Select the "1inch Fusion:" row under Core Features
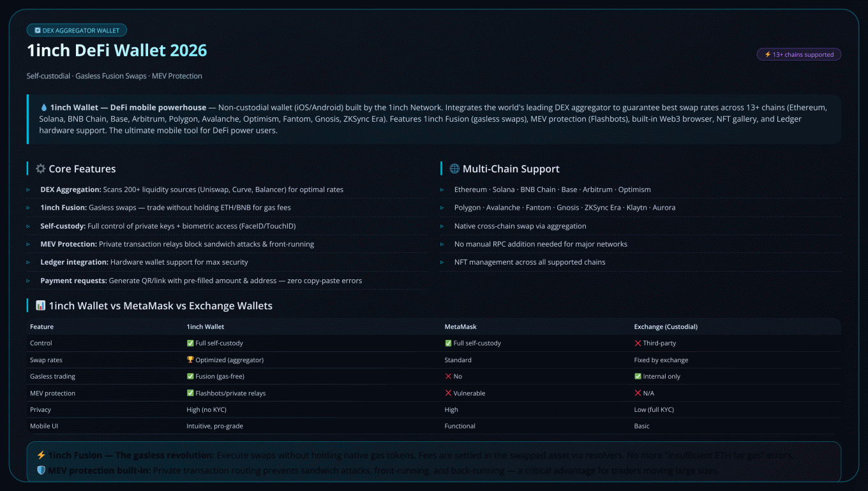The height and width of the screenshot is (491, 868). [x=227, y=208]
